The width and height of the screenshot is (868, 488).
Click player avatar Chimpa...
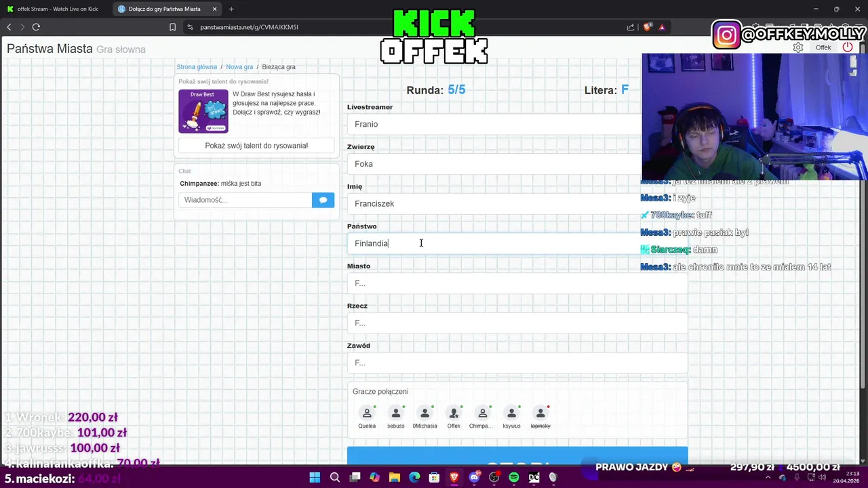[483, 413]
